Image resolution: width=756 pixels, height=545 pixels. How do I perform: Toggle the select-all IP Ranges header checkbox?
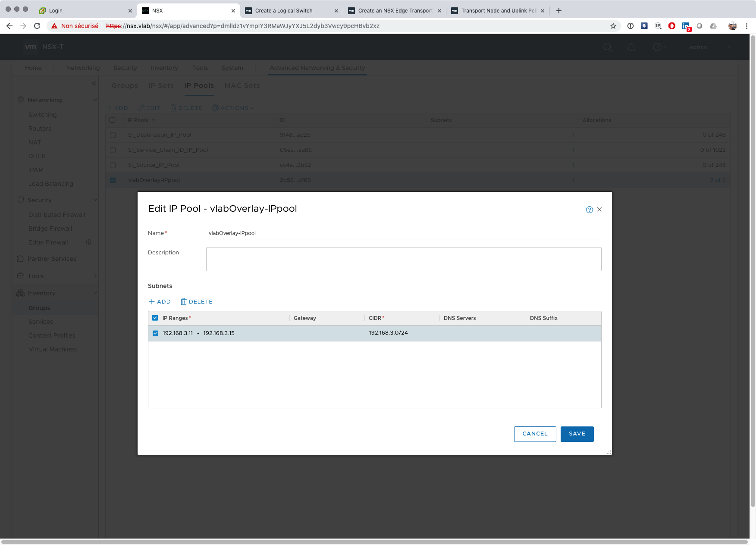point(155,318)
